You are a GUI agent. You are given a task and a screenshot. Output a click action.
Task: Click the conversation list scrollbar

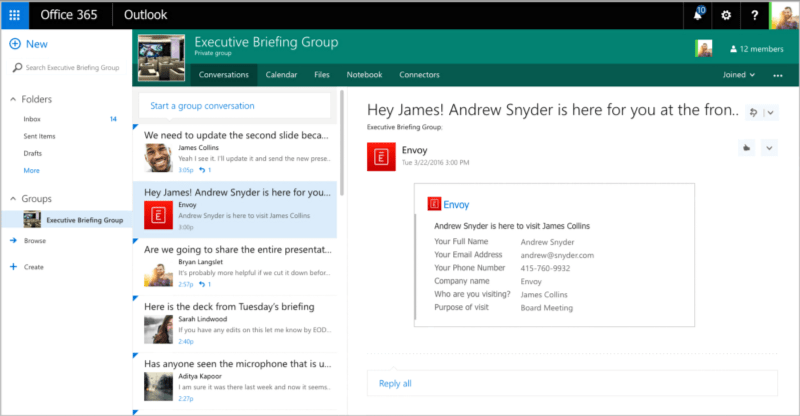point(342,143)
